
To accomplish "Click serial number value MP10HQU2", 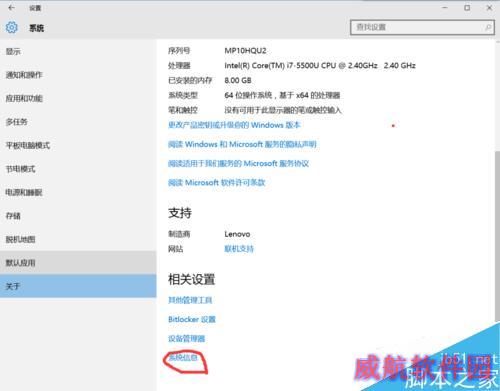I will click(x=245, y=51).
